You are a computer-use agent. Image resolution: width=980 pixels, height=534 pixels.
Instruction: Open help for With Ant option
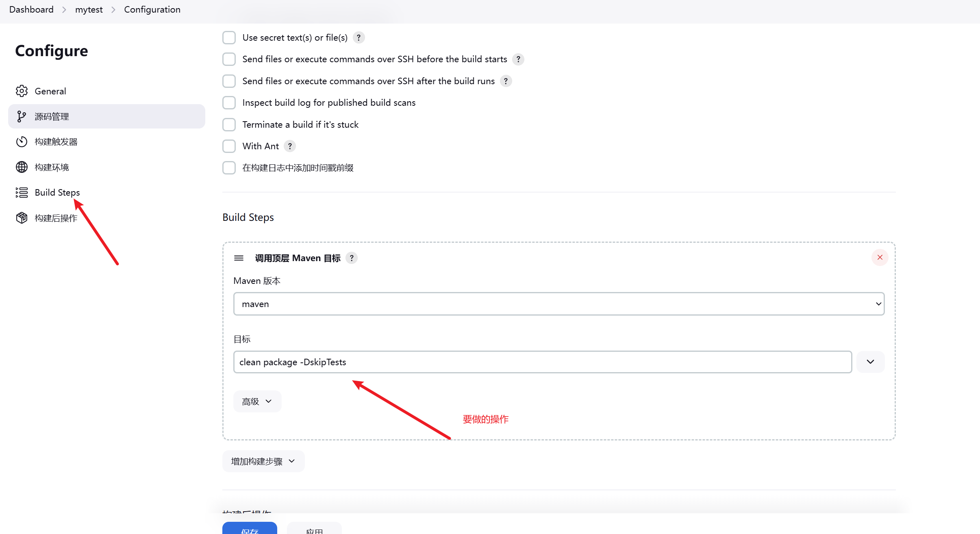290,146
